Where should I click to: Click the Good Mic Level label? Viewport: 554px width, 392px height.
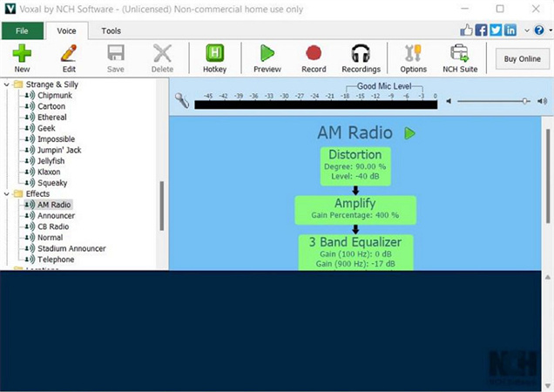click(384, 86)
